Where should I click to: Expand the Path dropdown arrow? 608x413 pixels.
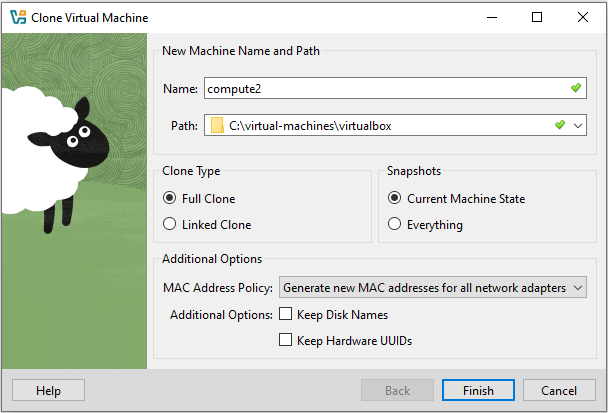pyautogui.click(x=578, y=126)
